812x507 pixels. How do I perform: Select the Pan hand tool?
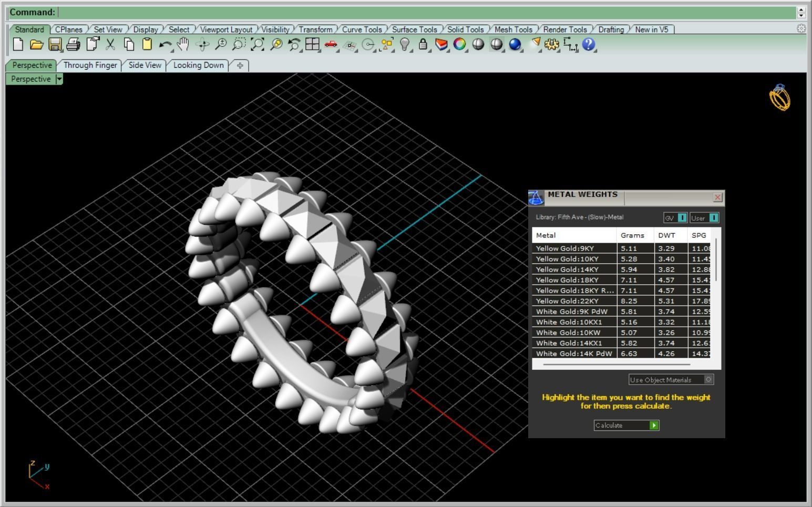click(183, 45)
